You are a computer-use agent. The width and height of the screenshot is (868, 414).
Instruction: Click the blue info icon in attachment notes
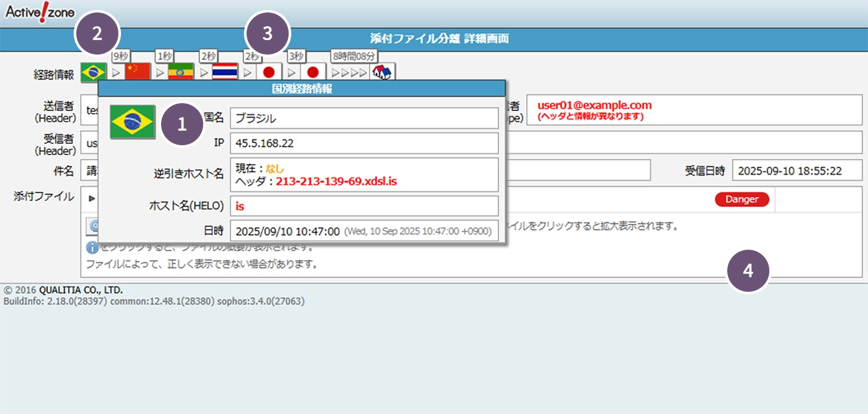(92, 248)
